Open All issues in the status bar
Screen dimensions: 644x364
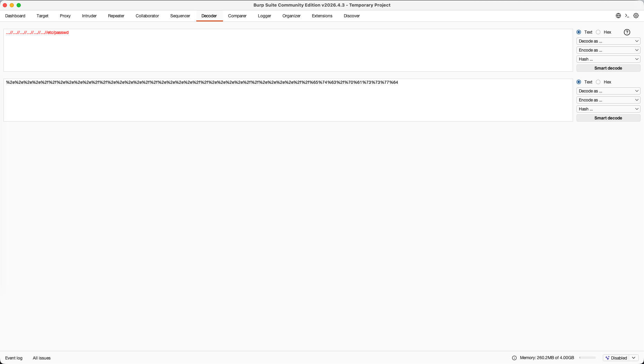point(42,358)
